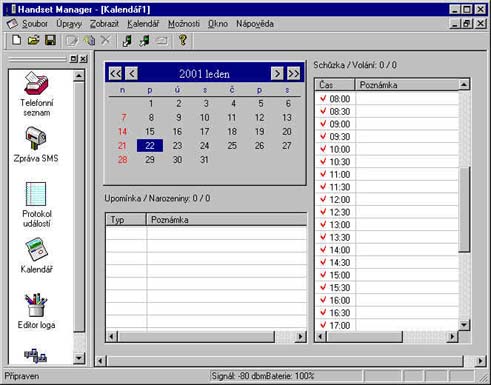Click the Save diskette toolbar icon
491x385 pixels.
[50, 40]
